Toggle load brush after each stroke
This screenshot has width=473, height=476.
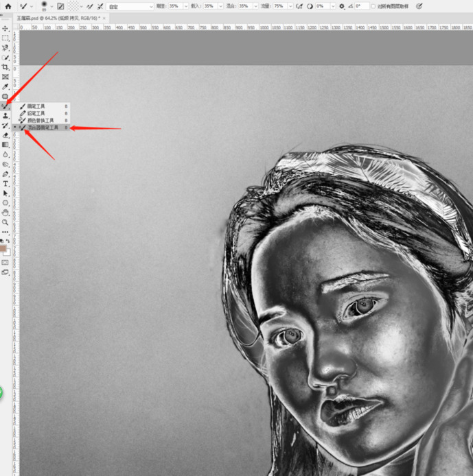90,6
